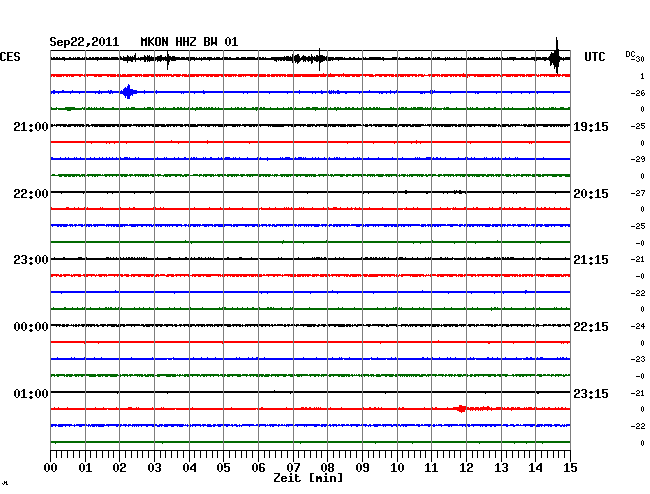Click minute label 11 on time axis
This screenshot has height=494, width=650.
[431, 468]
